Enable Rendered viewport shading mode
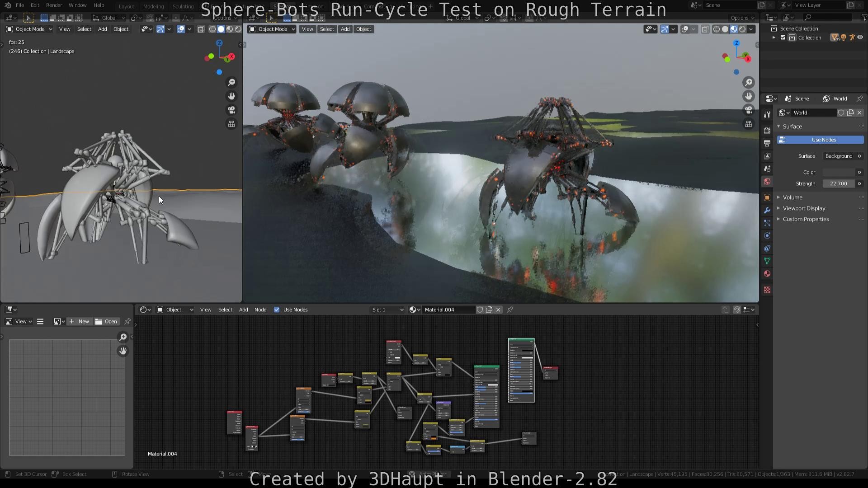 (742, 29)
